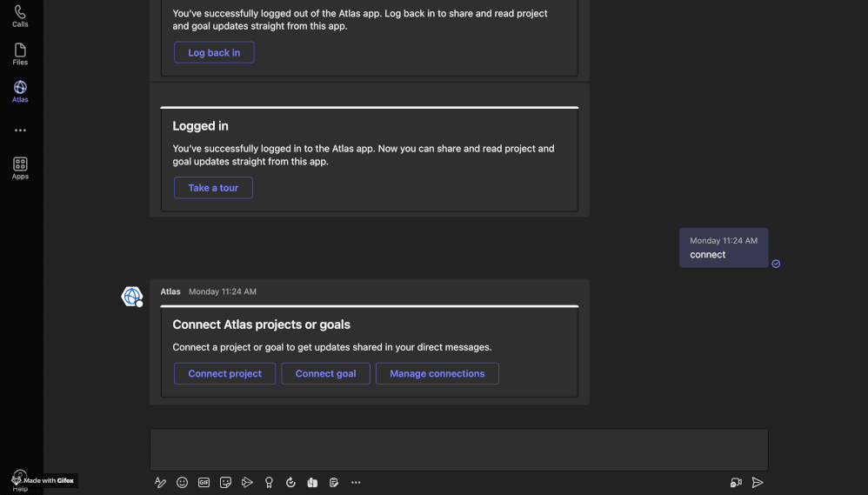Viewport: 868px width, 495px height.
Task: Click the Log back in button
Action: click(214, 52)
